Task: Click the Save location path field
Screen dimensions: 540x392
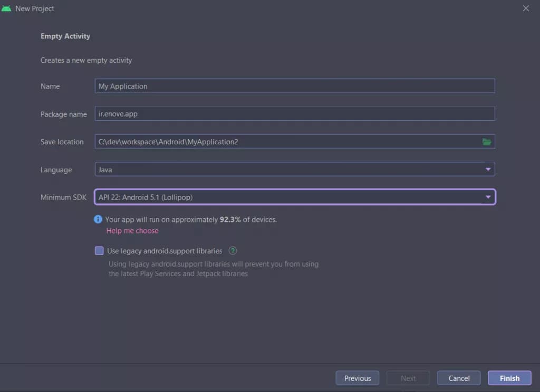Action: 288,141
